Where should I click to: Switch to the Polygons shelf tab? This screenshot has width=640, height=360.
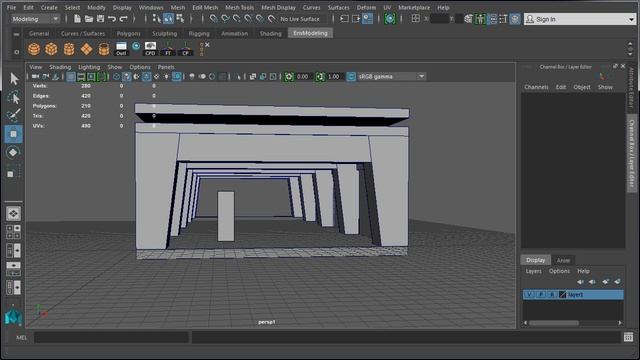click(x=129, y=33)
